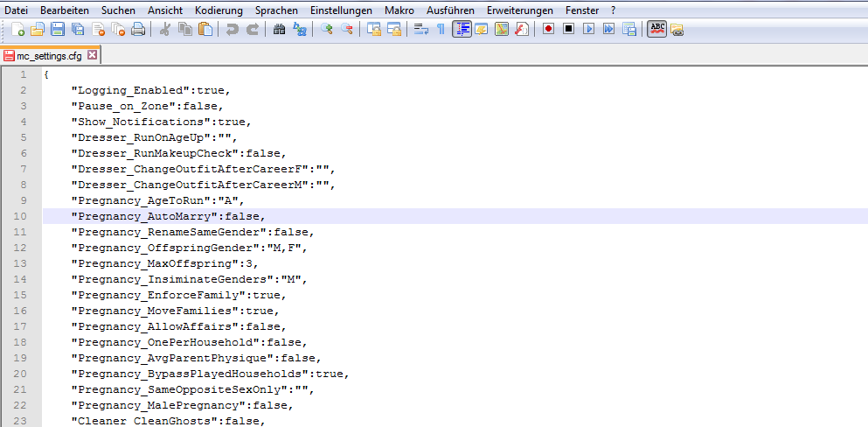Screen dimensions: 868x427
Task: Close the current document toolbar icon
Action: point(98,30)
